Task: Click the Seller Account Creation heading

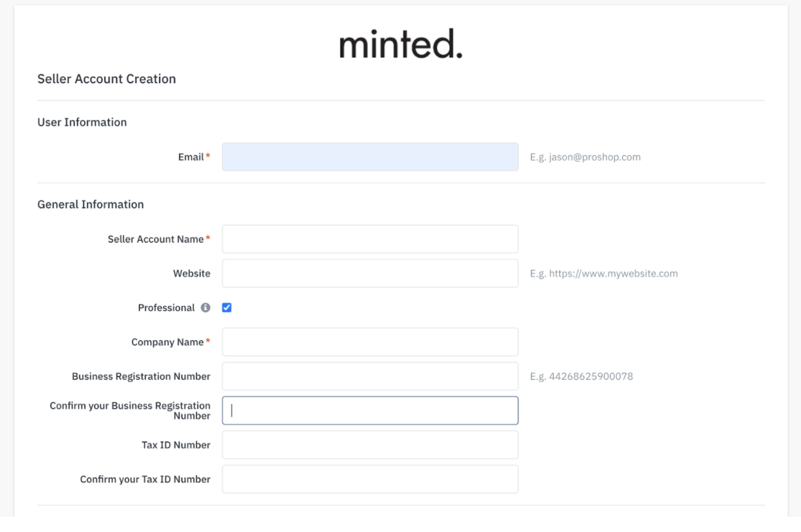Action: (107, 79)
